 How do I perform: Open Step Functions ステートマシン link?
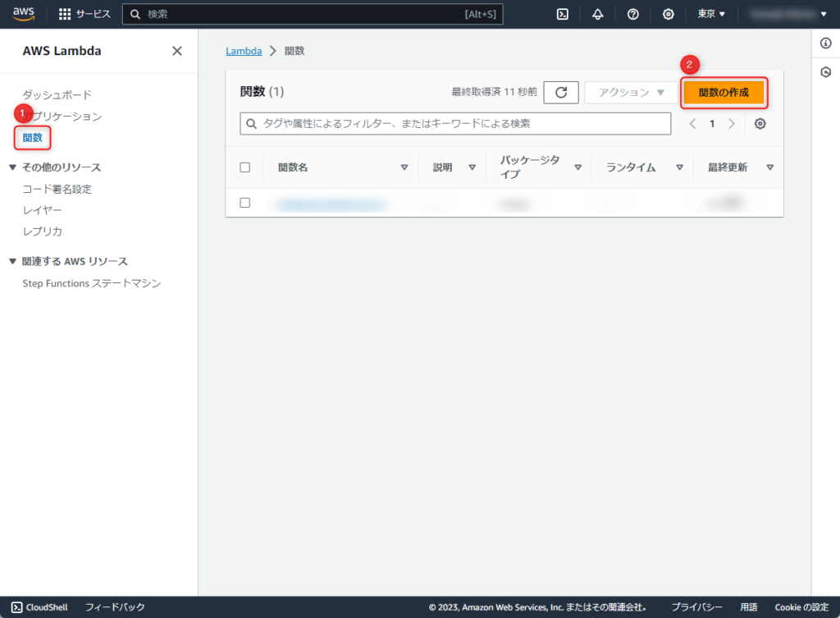[x=92, y=283]
